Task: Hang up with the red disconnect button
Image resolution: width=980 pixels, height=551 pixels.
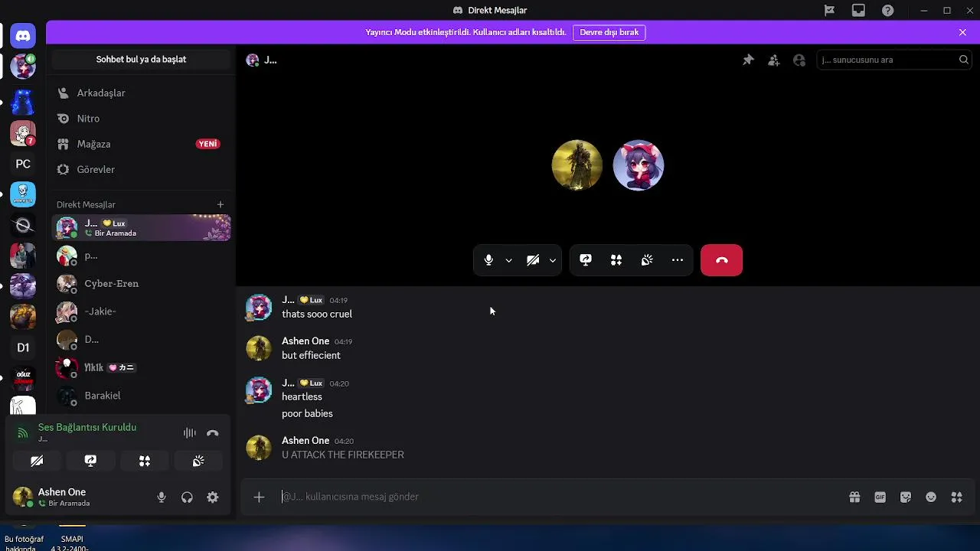Action: tap(721, 260)
